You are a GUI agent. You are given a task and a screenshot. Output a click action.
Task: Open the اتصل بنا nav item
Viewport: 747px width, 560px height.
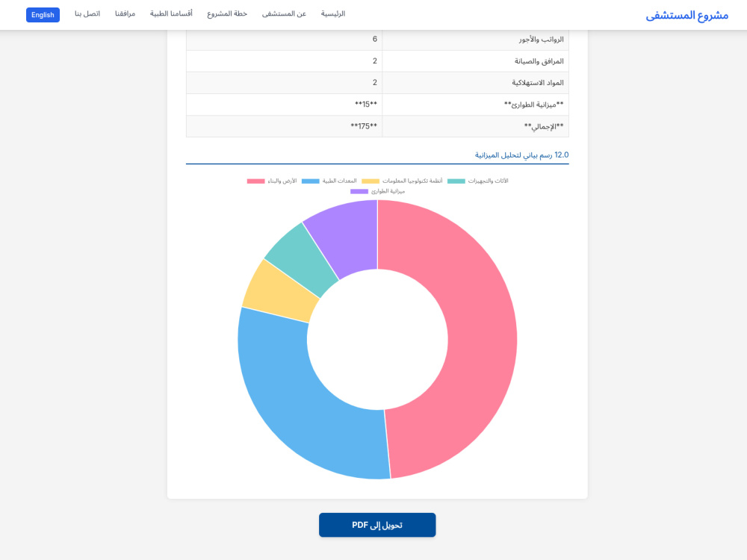pyautogui.click(x=87, y=13)
